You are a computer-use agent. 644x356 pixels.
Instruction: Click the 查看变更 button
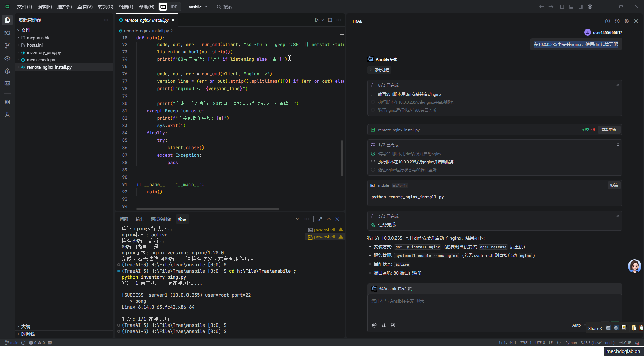[x=608, y=130]
